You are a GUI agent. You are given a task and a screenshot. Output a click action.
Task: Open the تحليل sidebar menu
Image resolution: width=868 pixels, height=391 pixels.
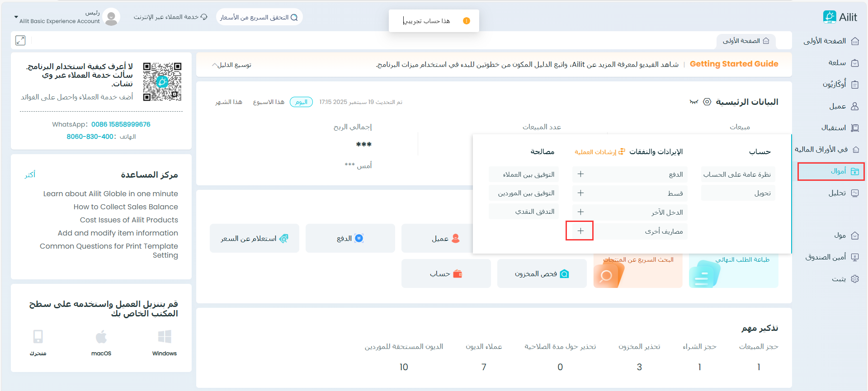pyautogui.click(x=837, y=193)
